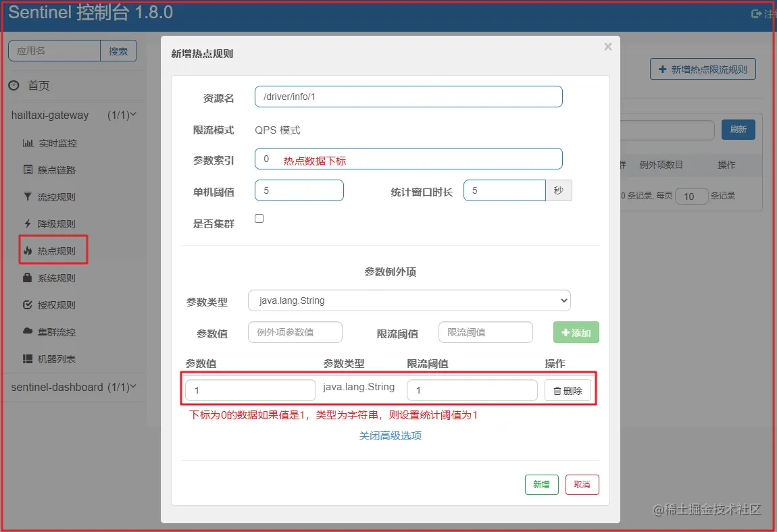Click 关闭高级选项 link
The width and height of the screenshot is (777, 532).
[x=391, y=435]
